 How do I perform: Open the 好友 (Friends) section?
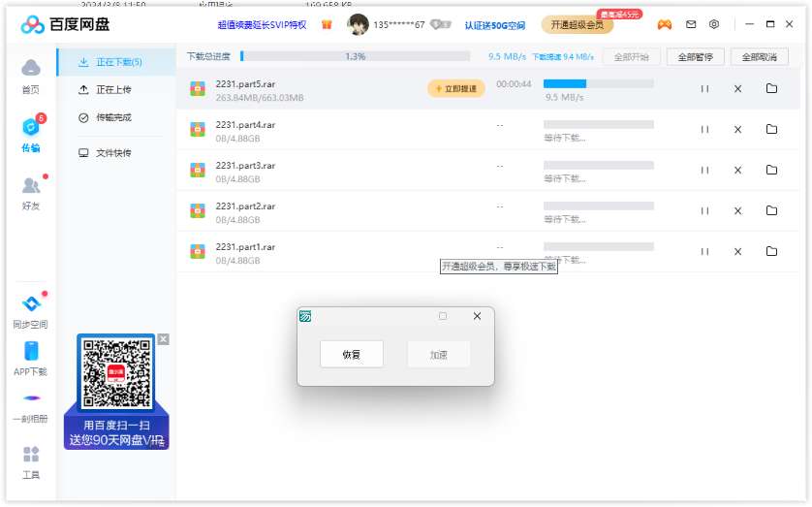(x=31, y=190)
